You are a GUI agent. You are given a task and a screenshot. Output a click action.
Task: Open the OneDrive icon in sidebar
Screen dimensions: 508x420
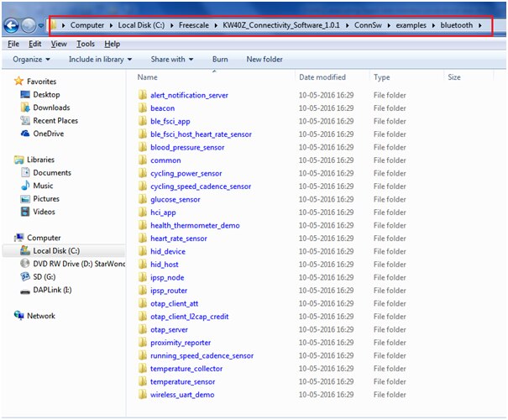click(25, 134)
